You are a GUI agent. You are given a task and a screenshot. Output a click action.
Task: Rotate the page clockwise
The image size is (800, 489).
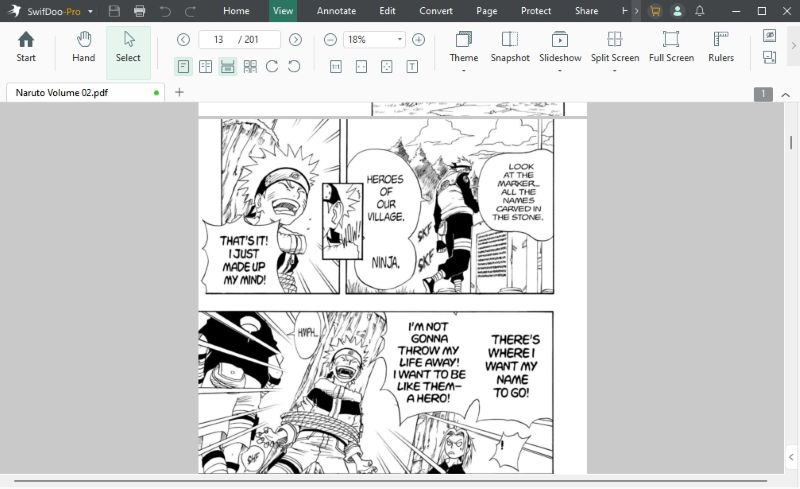click(x=272, y=66)
